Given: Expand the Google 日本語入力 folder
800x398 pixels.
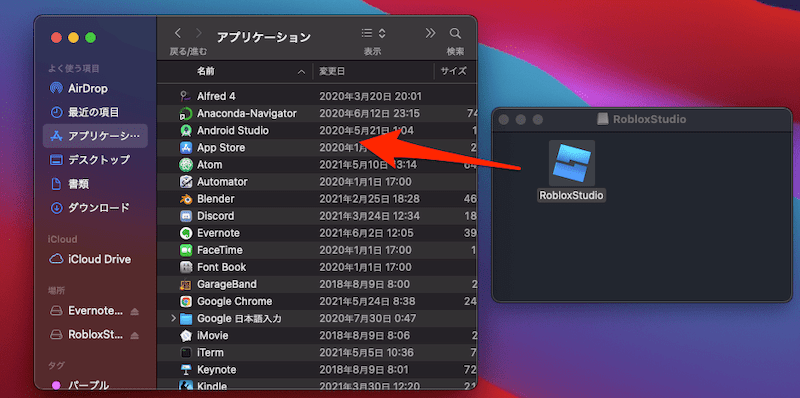Looking at the screenshot, I should [x=173, y=318].
